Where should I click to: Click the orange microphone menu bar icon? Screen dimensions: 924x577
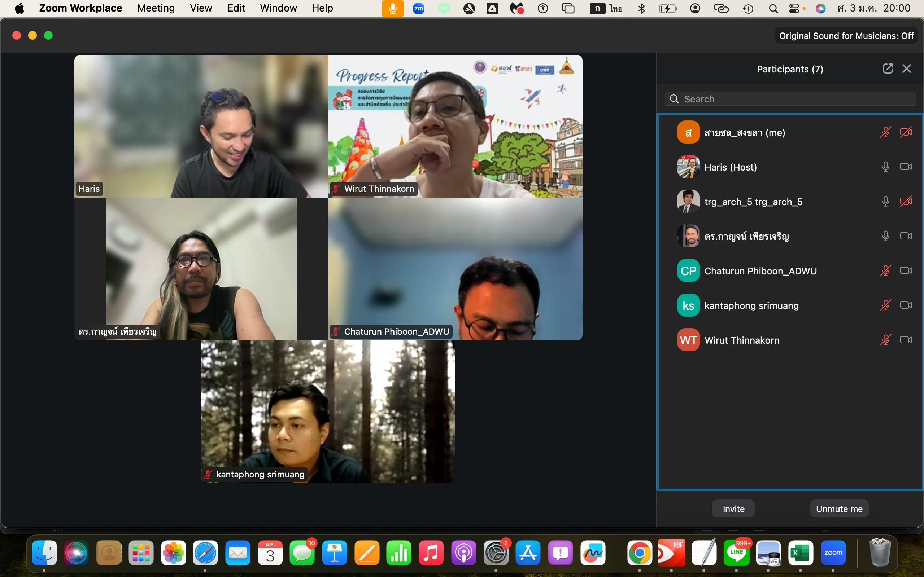click(x=392, y=8)
